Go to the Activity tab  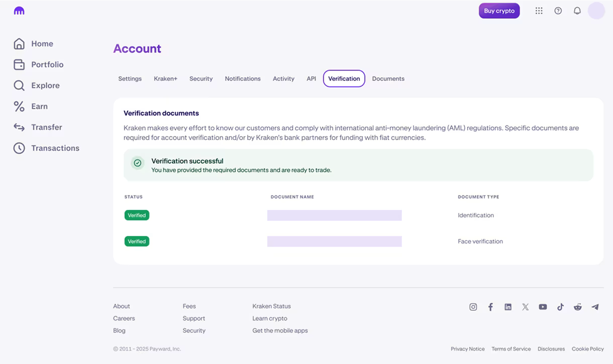click(283, 79)
